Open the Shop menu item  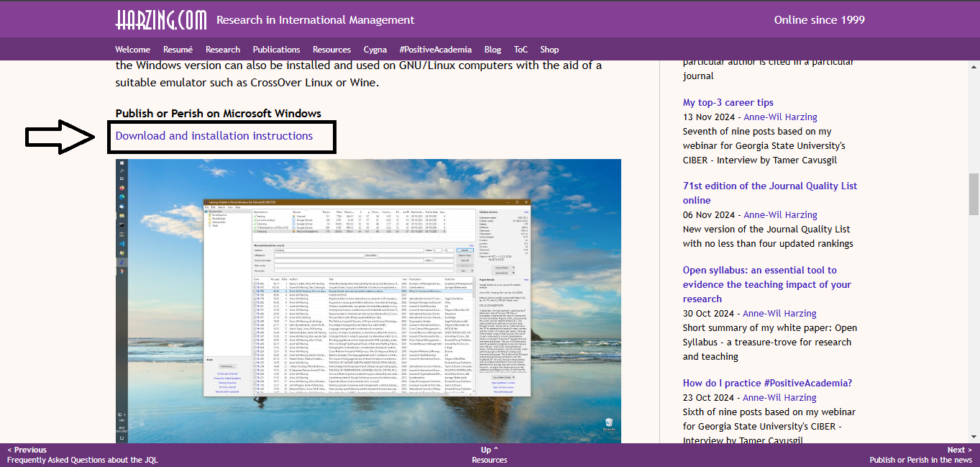[x=549, y=50]
